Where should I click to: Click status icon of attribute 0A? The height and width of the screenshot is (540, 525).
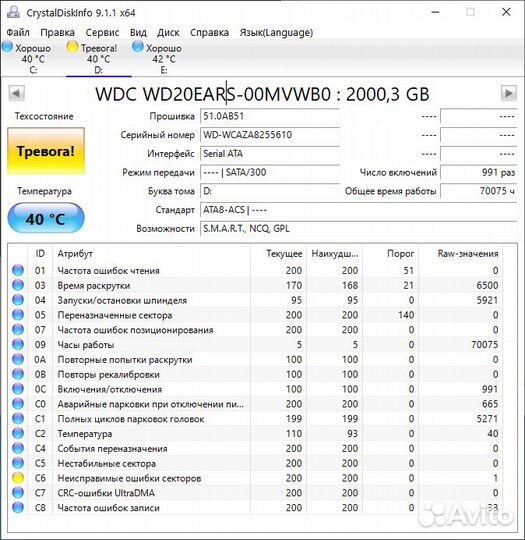click(18, 359)
